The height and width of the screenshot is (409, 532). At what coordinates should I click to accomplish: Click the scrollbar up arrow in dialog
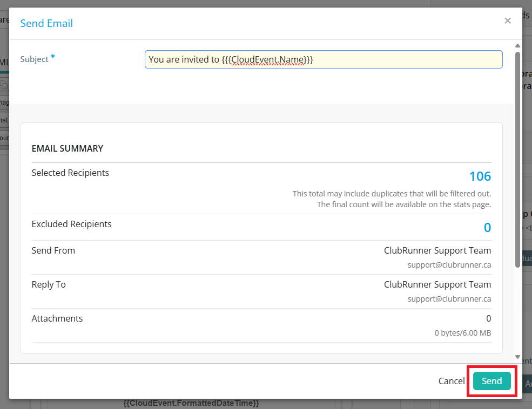pos(517,46)
